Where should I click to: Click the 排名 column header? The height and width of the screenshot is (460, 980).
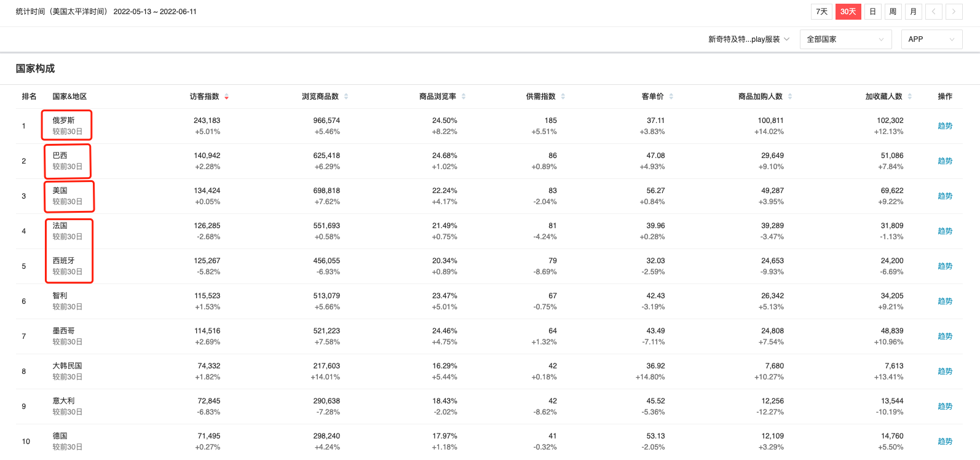tap(29, 97)
